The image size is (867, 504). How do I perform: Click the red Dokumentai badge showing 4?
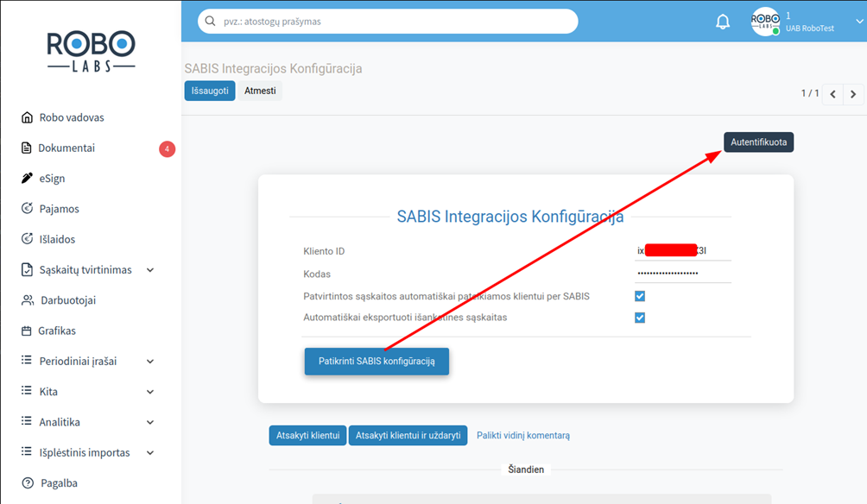click(x=167, y=148)
